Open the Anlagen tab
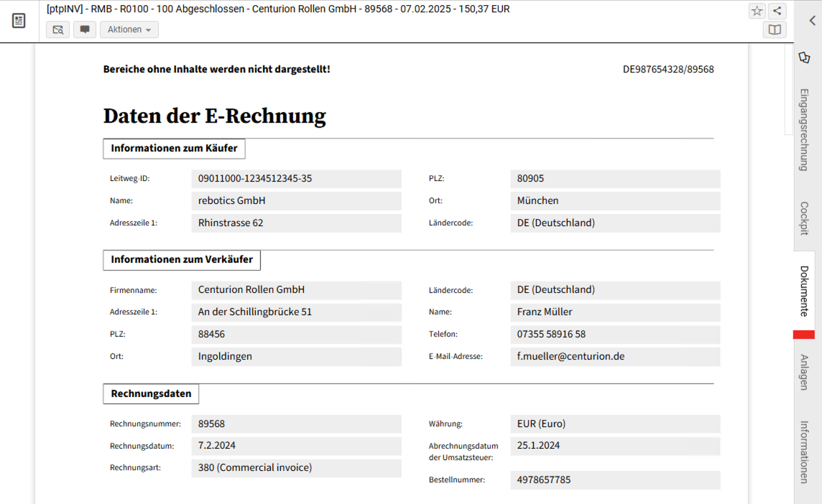The image size is (822, 504). [804, 372]
